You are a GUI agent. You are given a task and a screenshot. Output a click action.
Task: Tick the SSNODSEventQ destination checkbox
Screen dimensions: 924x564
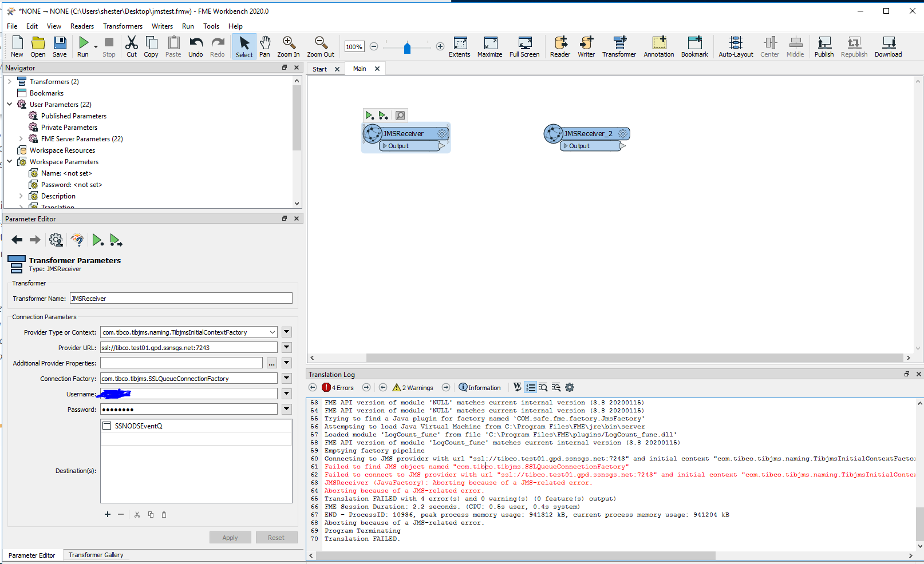pos(106,426)
